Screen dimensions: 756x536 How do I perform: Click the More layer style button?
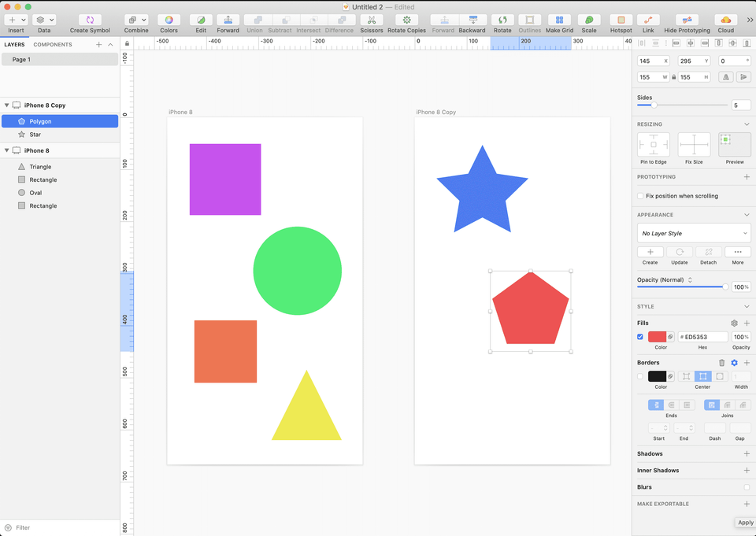[x=738, y=252]
